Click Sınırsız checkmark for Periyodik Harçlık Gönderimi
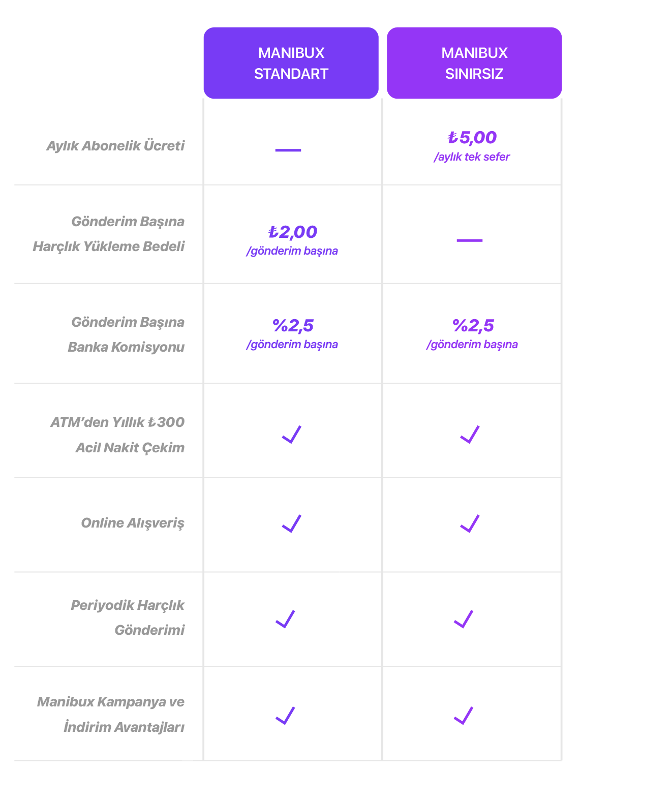Viewport: 672px width, 804px height. [464, 619]
